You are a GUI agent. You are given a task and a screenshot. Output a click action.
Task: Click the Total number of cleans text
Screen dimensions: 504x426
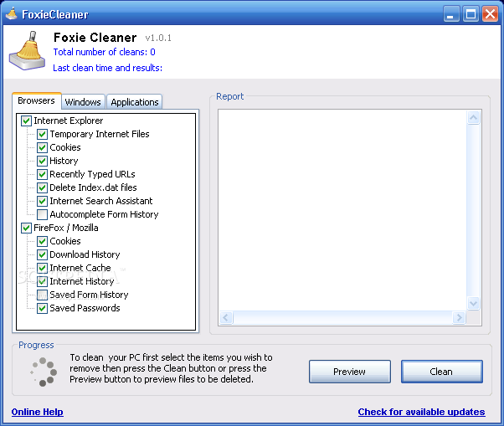coord(104,52)
